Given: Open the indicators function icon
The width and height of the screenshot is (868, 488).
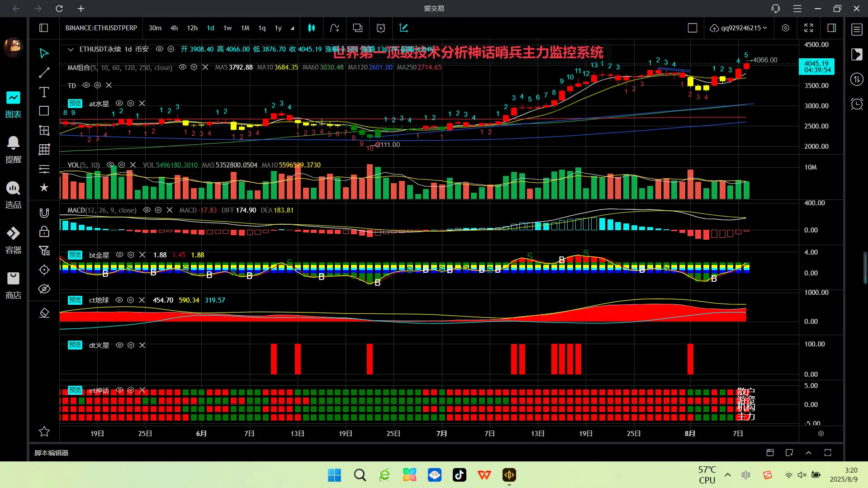Looking at the screenshot, I should (334, 28).
